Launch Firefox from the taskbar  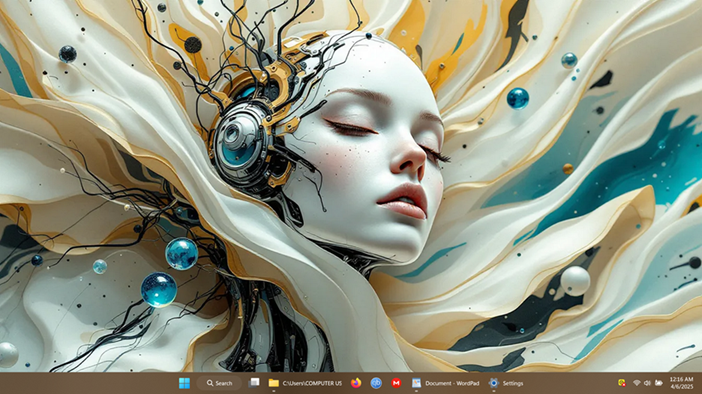(x=356, y=383)
